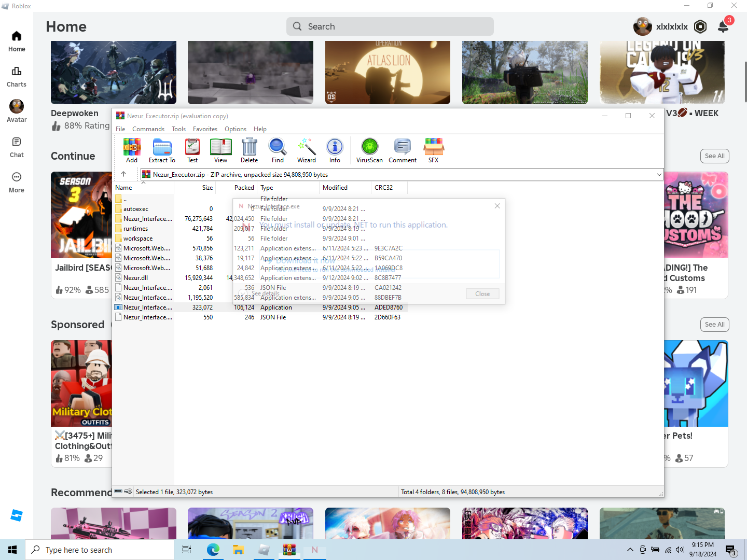Click the Find magnifier tool

pyautogui.click(x=278, y=150)
